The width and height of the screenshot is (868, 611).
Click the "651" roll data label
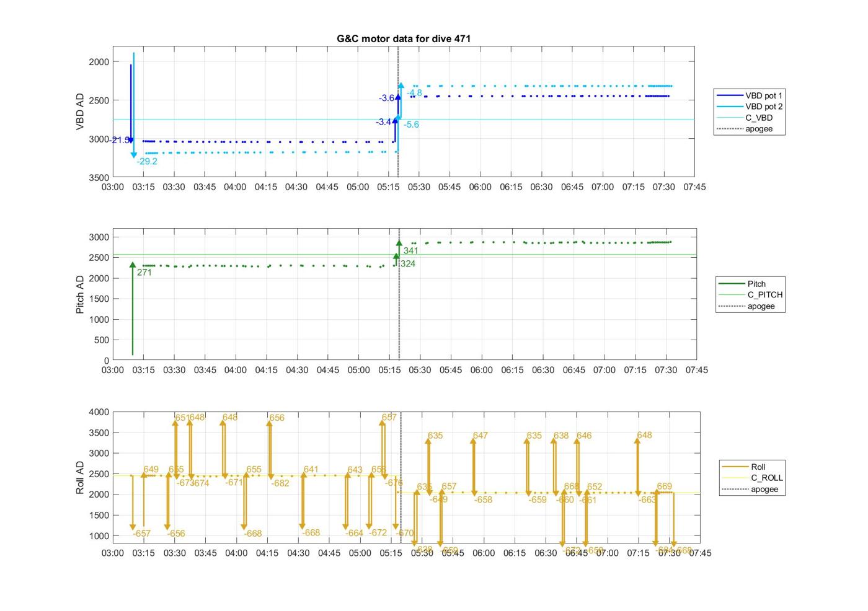click(x=182, y=418)
